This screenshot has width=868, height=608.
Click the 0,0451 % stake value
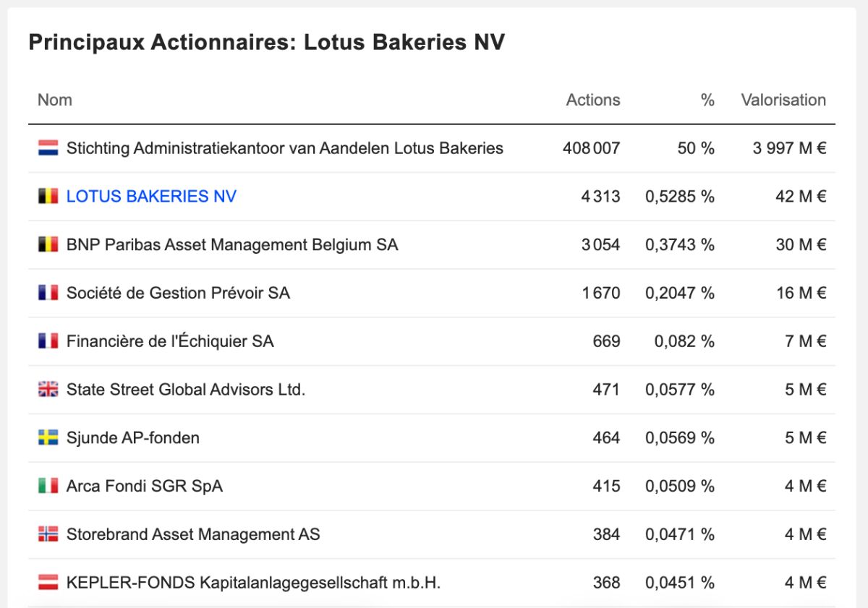coord(680,582)
